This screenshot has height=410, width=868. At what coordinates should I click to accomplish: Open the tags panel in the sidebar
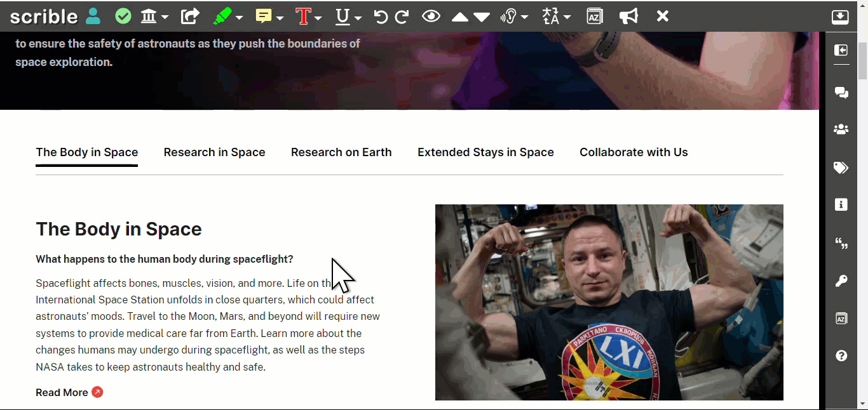pos(840,168)
